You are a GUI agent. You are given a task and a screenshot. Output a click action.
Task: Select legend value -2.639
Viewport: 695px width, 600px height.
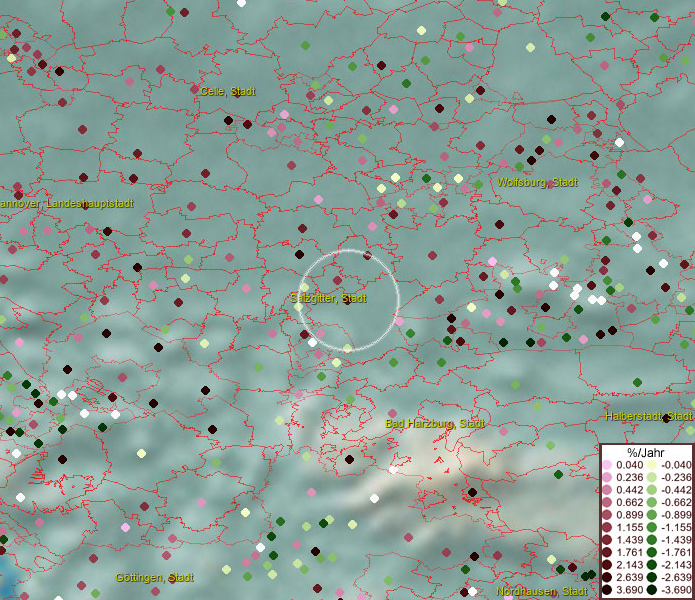tap(676, 577)
